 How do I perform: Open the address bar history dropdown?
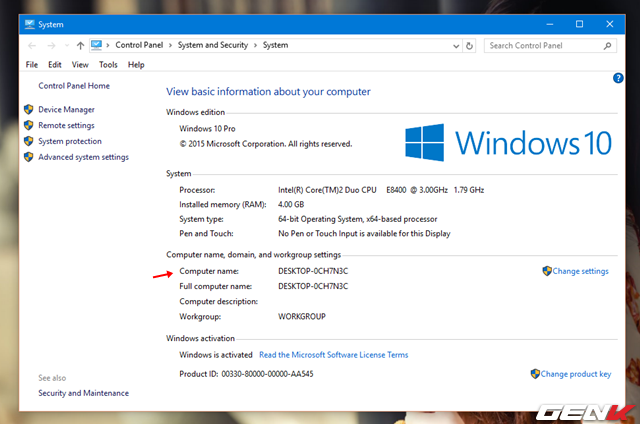[456, 46]
